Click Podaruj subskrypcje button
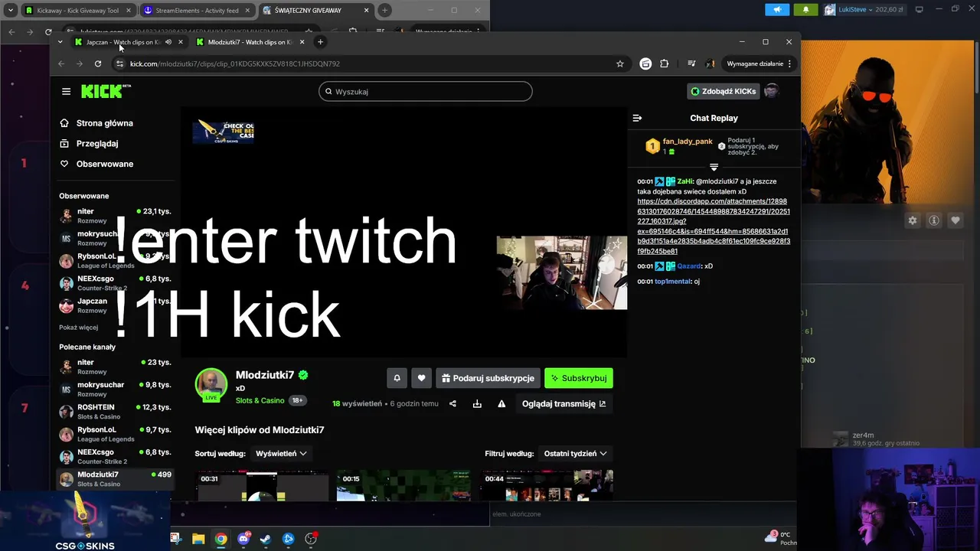This screenshot has width=980, height=551. [x=488, y=378]
